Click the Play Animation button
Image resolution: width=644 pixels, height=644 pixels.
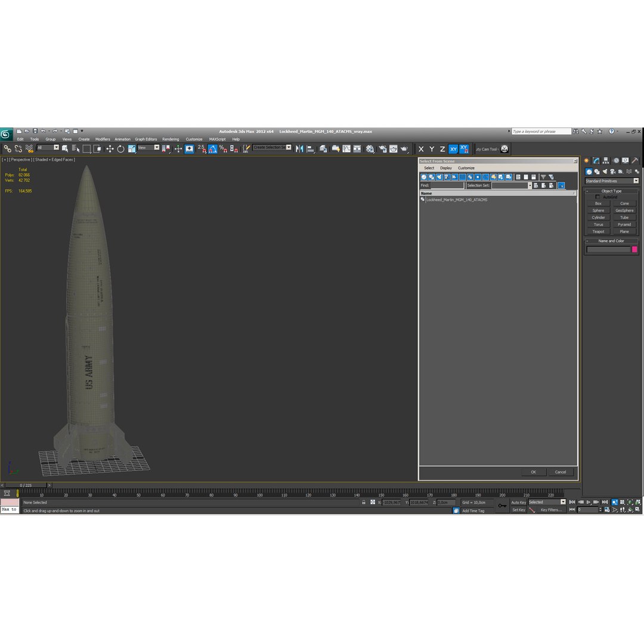coord(589,502)
